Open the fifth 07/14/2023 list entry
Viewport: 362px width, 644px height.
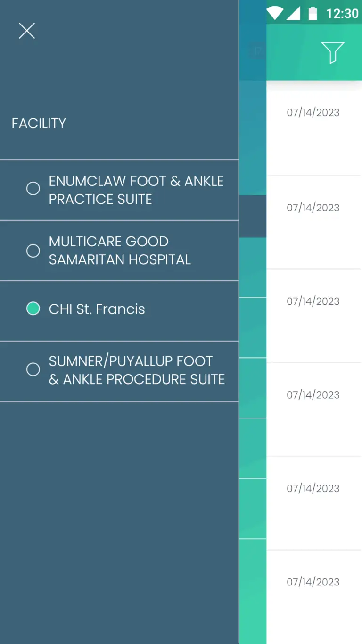pyautogui.click(x=313, y=489)
